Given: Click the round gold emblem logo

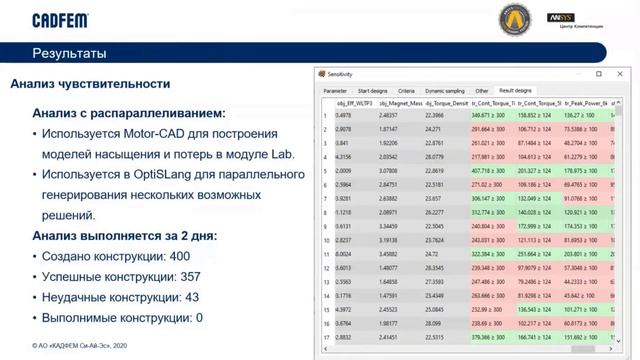Looking at the screenshot, I should point(515,19).
